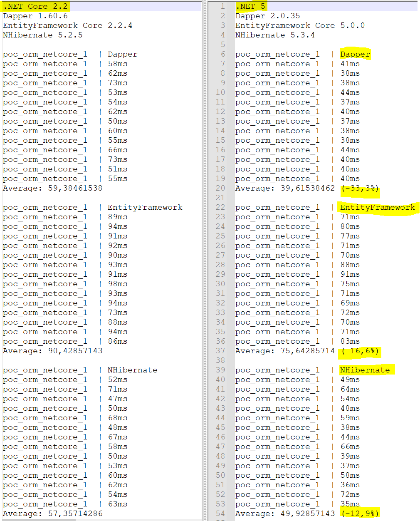The image size is (420, 521).
Task: Click the "68ms" value in left pane
Action: (x=118, y=418)
